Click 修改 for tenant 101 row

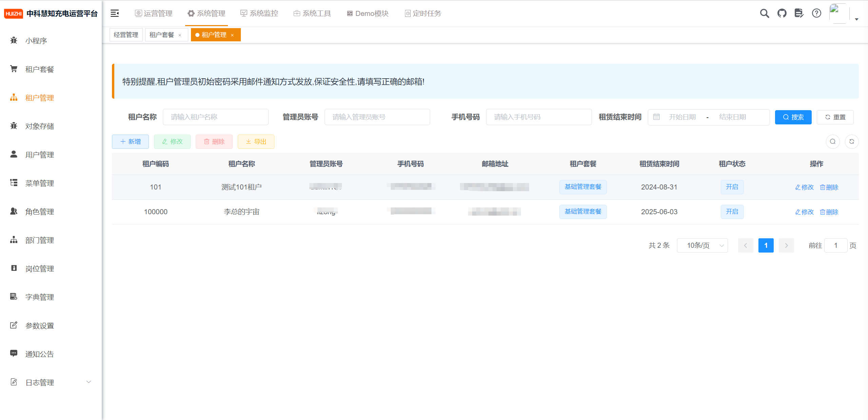pyautogui.click(x=805, y=187)
